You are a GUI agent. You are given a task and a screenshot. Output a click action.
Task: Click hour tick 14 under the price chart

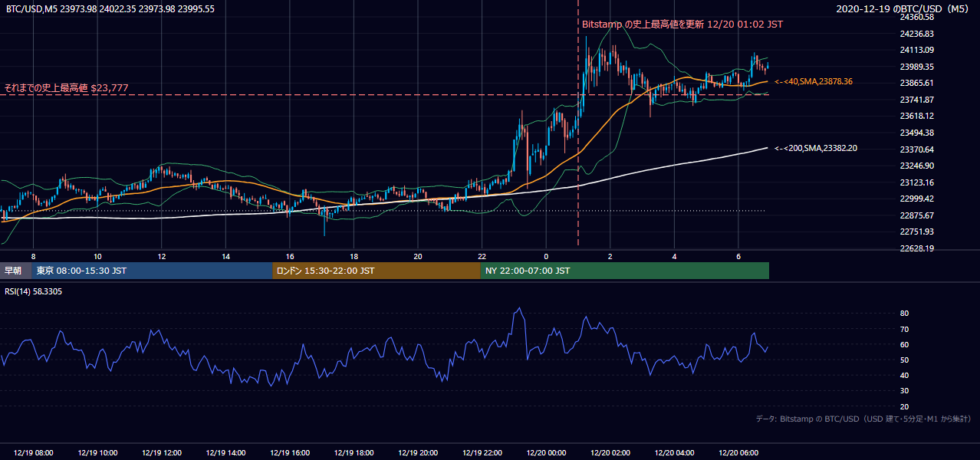(x=226, y=256)
